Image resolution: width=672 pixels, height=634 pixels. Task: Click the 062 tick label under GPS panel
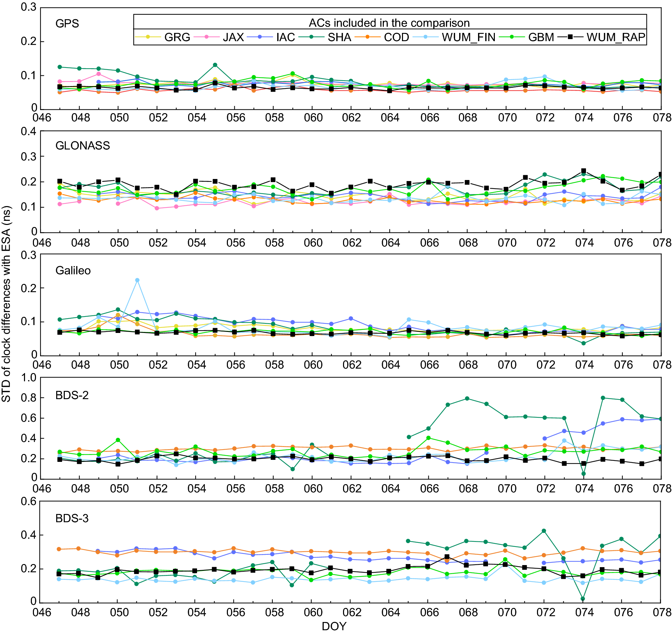(x=352, y=118)
